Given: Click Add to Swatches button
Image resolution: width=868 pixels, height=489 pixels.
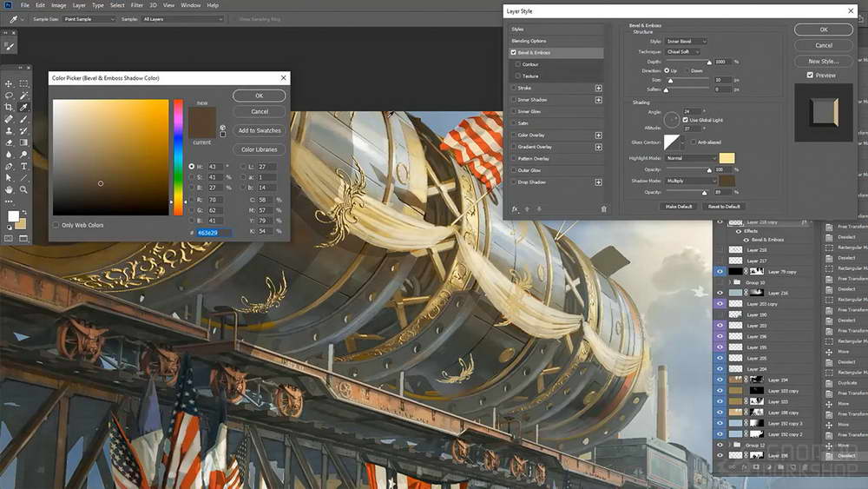Looking at the screenshot, I should point(259,130).
